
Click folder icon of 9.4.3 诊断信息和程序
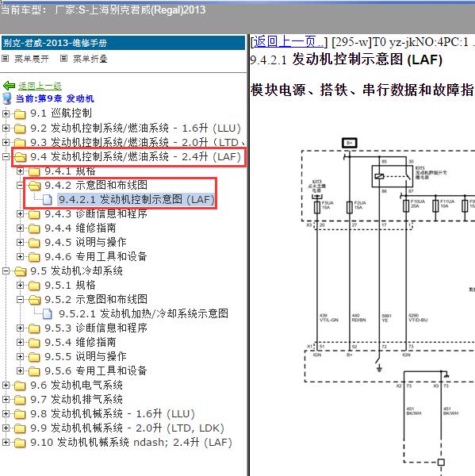[34, 214]
